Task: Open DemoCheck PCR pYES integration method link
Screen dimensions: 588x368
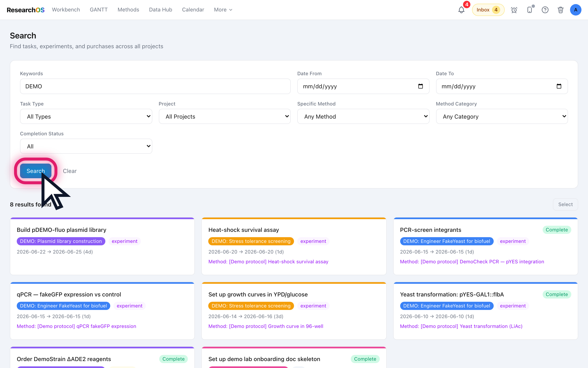Action: click(472, 262)
